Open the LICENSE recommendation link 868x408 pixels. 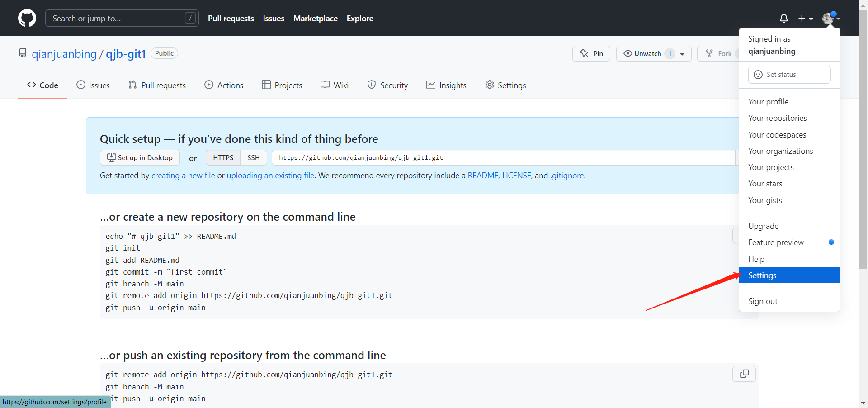click(517, 176)
